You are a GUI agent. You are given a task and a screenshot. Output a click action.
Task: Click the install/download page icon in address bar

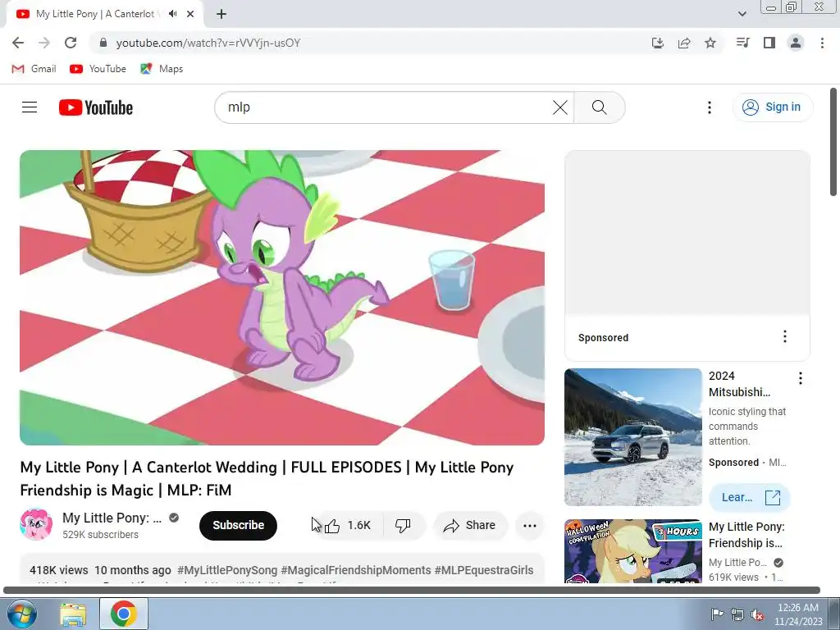click(x=657, y=43)
